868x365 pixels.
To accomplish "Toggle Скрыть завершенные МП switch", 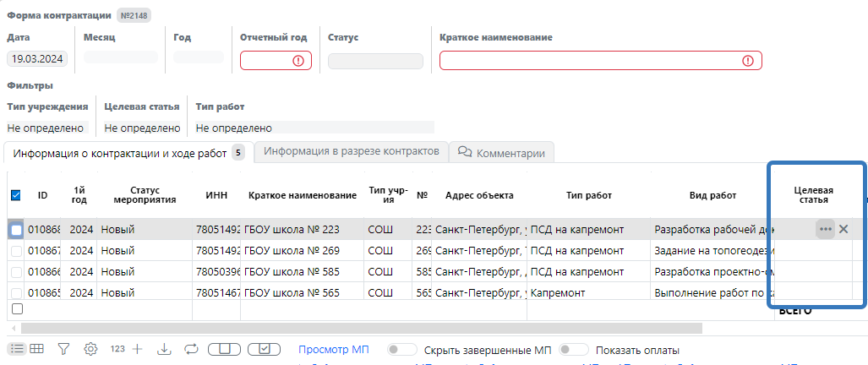I will [402, 350].
